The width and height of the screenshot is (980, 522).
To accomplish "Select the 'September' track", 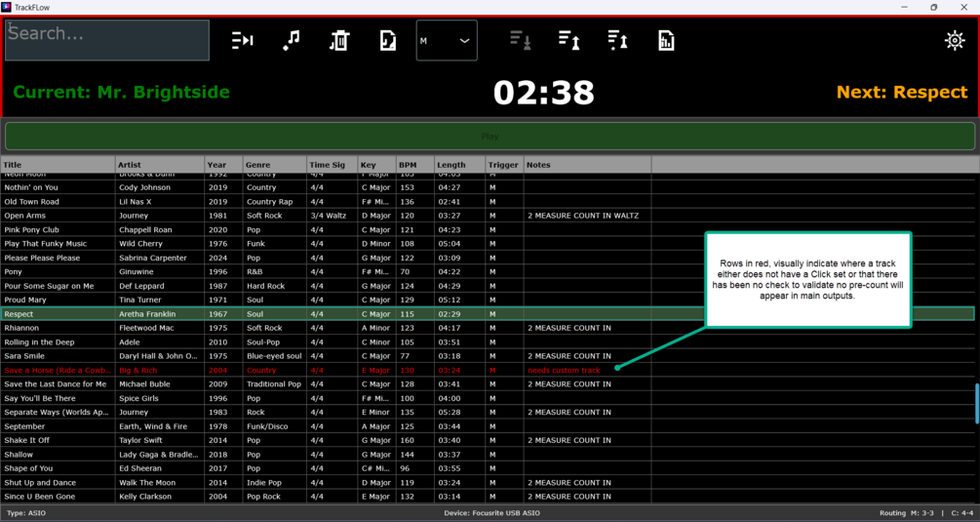I will pos(24,426).
